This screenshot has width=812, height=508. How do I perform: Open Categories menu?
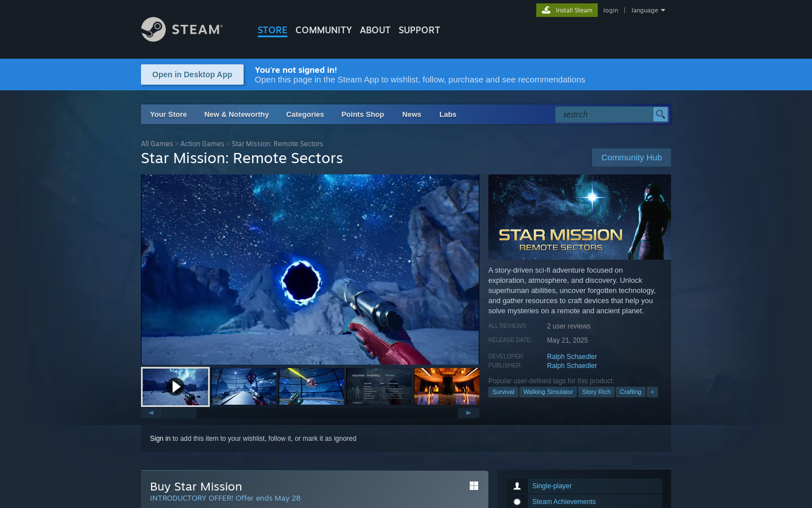click(305, 115)
